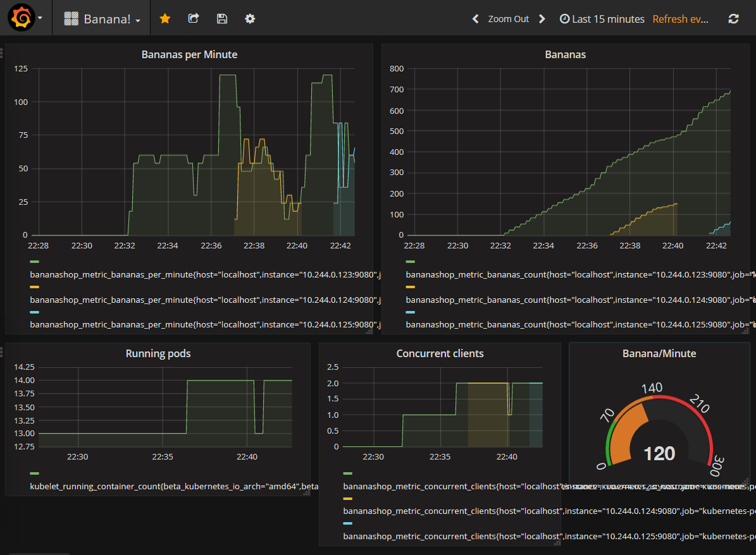
Task: Toggle the star favorite for this dashboard
Action: pyautogui.click(x=165, y=19)
